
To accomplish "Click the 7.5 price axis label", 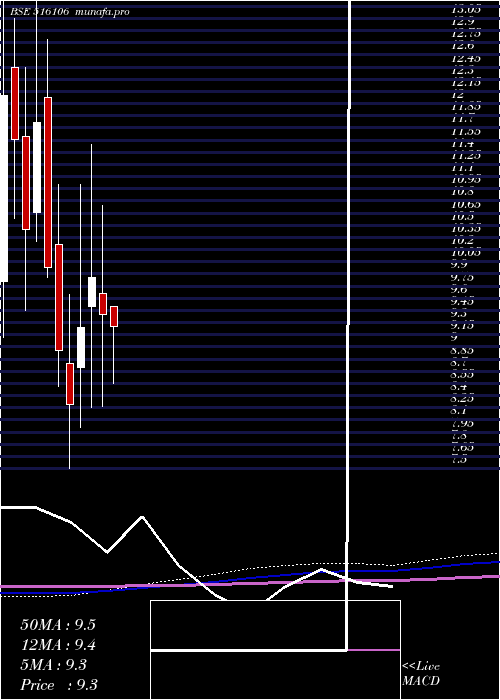I will (x=459, y=459).
